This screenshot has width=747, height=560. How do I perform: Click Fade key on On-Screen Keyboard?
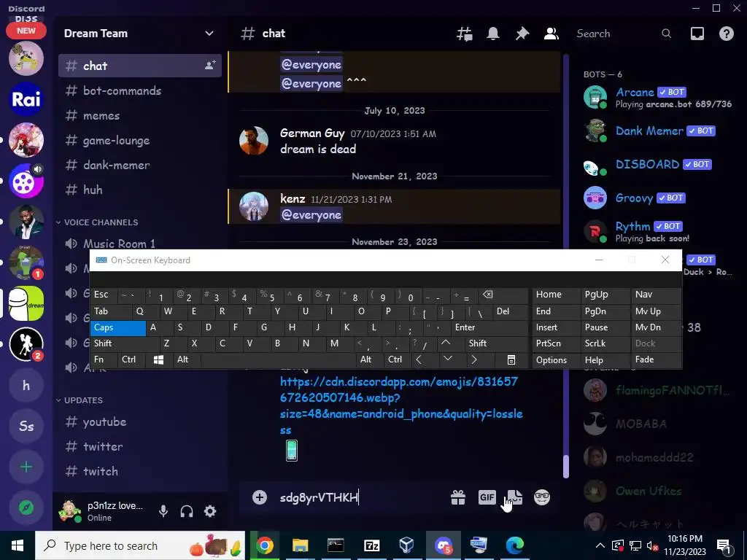point(656,359)
